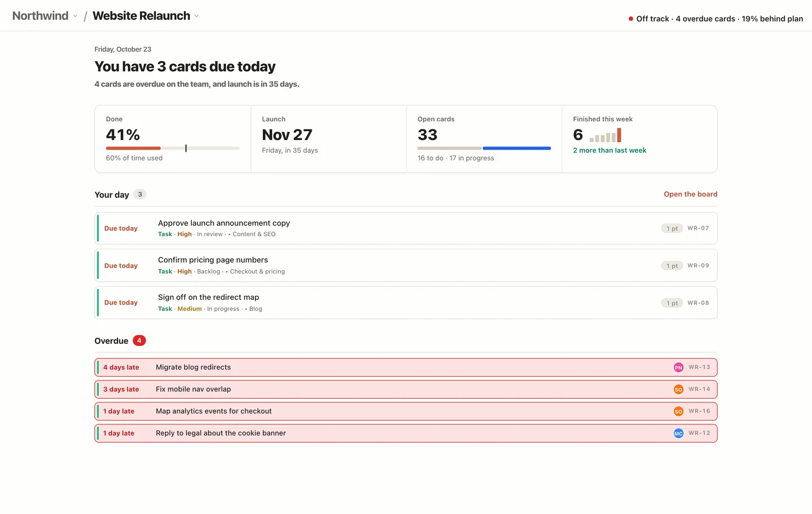Click red status dot beside Off track
The image size is (812, 514).
tap(631, 19)
